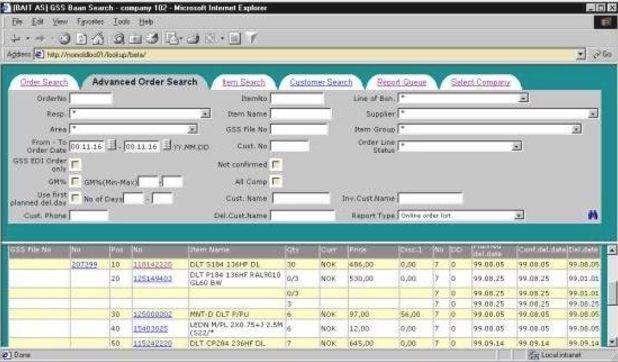Open the Order Line Status dropdown
This screenshot has height=362, width=618.
(516, 146)
